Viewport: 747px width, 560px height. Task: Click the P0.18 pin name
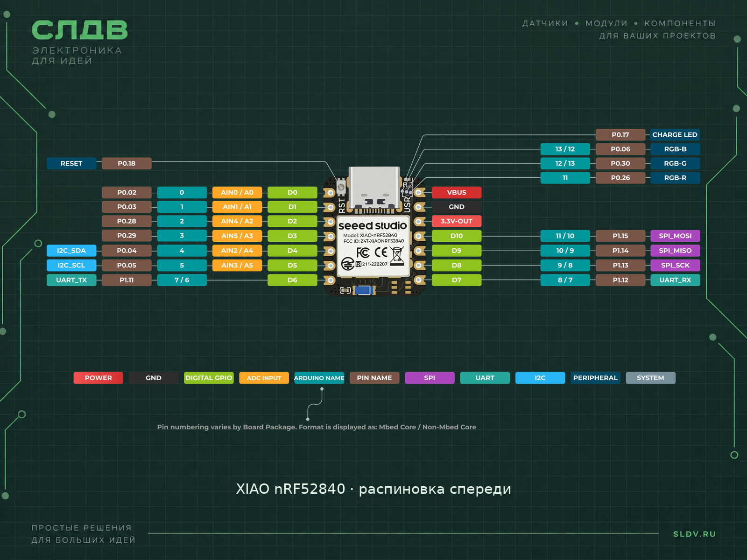[x=127, y=163]
